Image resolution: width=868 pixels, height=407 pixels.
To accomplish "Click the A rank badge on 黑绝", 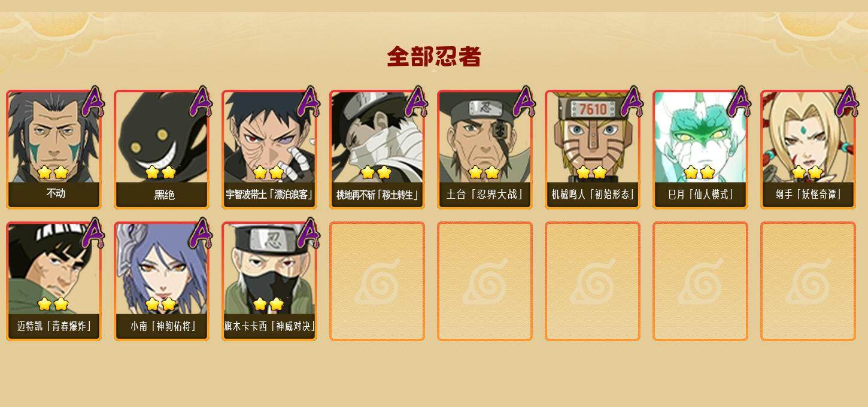I will coord(201,102).
